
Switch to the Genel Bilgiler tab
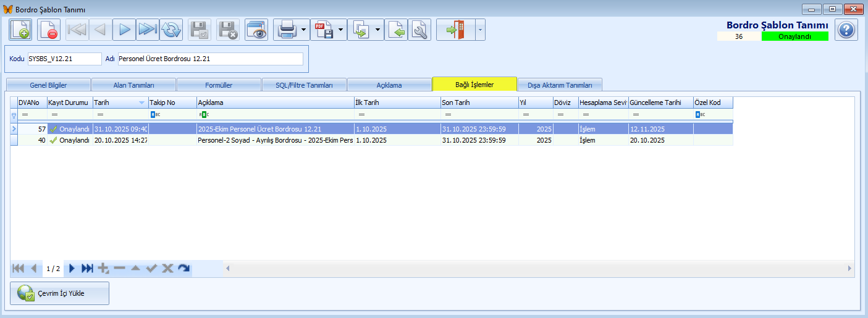[x=48, y=85]
